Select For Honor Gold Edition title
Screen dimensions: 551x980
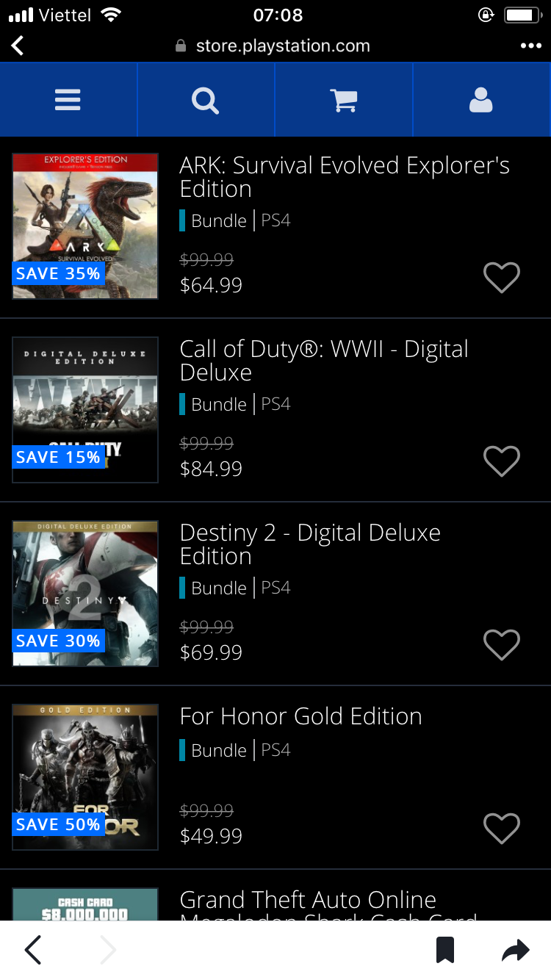[x=301, y=716]
